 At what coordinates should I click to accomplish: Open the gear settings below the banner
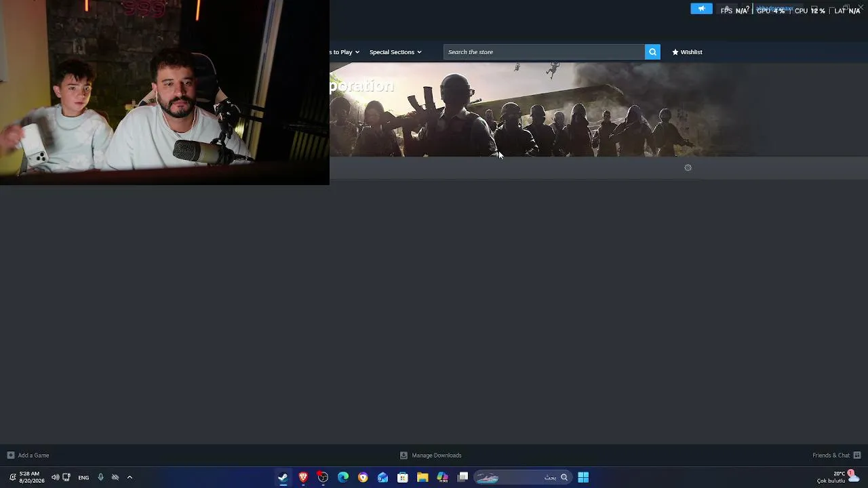[x=688, y=168]
